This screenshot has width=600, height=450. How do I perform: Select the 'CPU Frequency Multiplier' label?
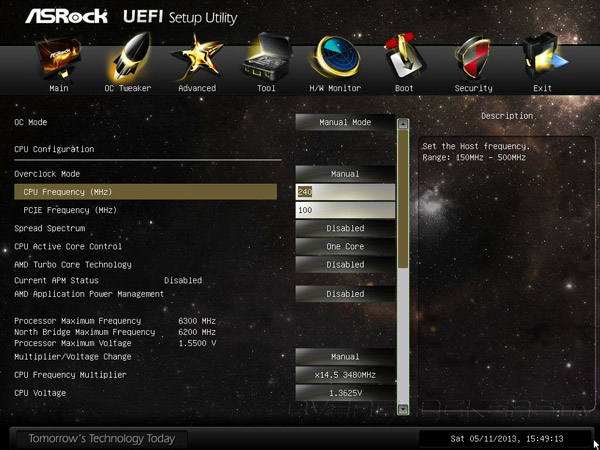tap(70, 375)
